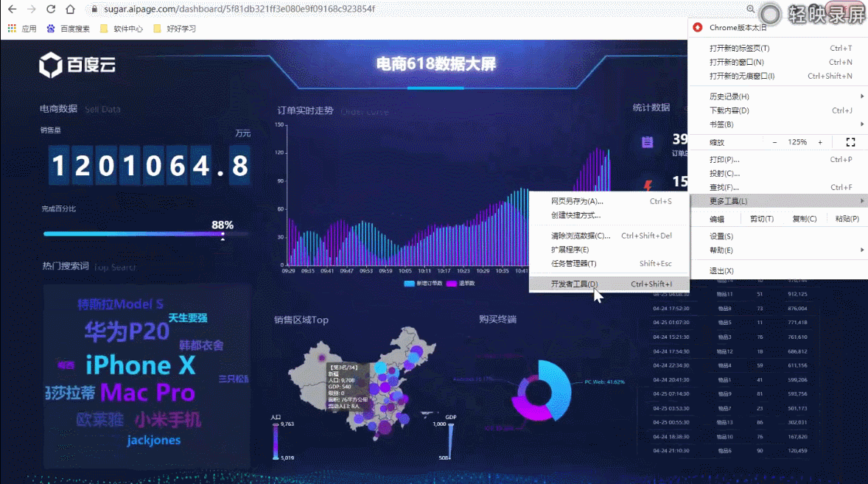The width and height of the screenshot is (868, 484).
Task: Click the 电商618数据大屏 title
Action: pos(436,64)
